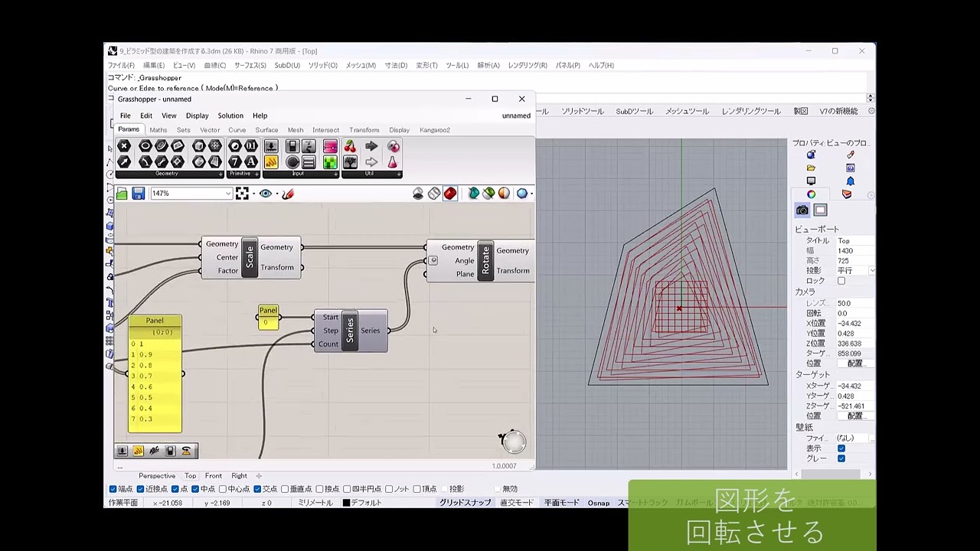Image resolution: width=980 pixels, height=551 pixels.
Task: Select the Point parameter X icon
Action: [124, 146]
